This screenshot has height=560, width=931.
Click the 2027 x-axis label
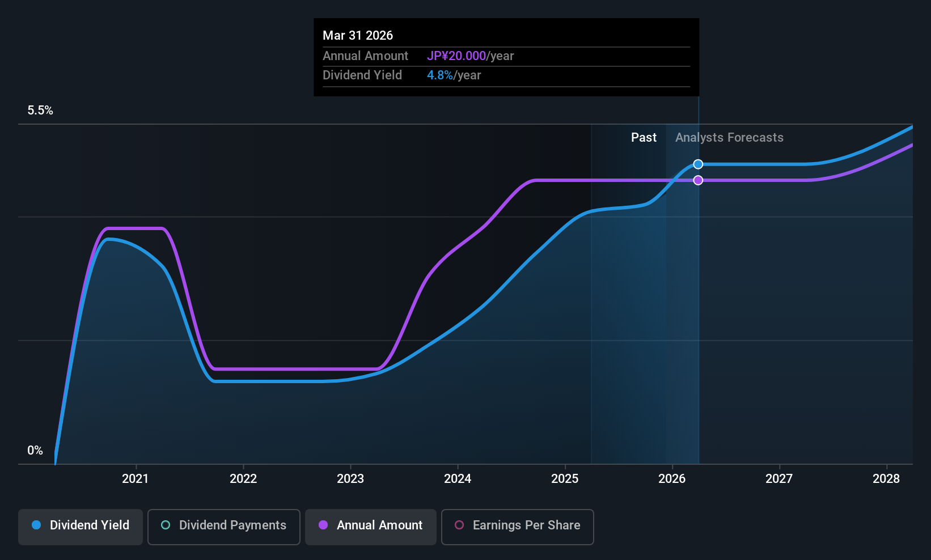coord(779,479)
